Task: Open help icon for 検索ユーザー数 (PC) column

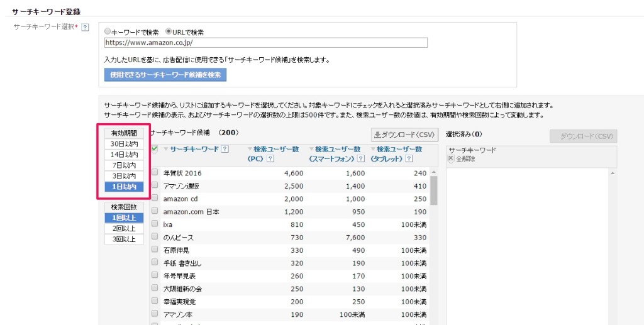Action: 270,159
